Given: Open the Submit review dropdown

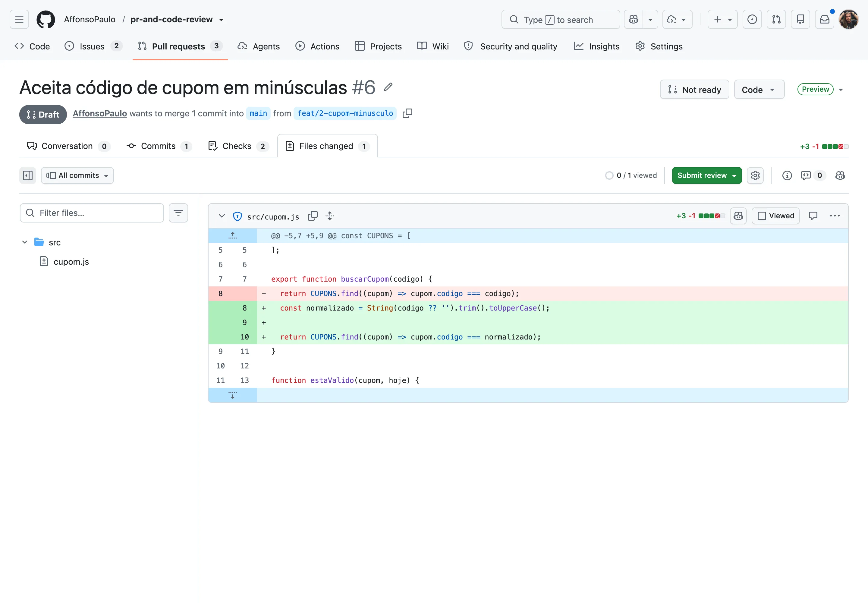Looking at the screenshot, I should (x=707, y=175).
